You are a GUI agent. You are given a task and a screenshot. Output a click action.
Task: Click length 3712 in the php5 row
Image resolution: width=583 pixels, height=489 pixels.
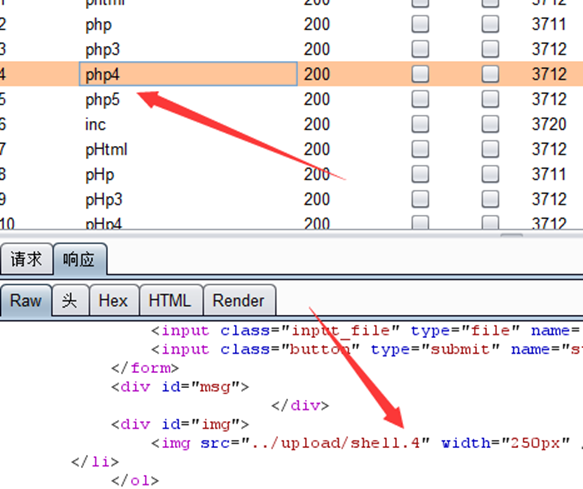pos(549,99)
